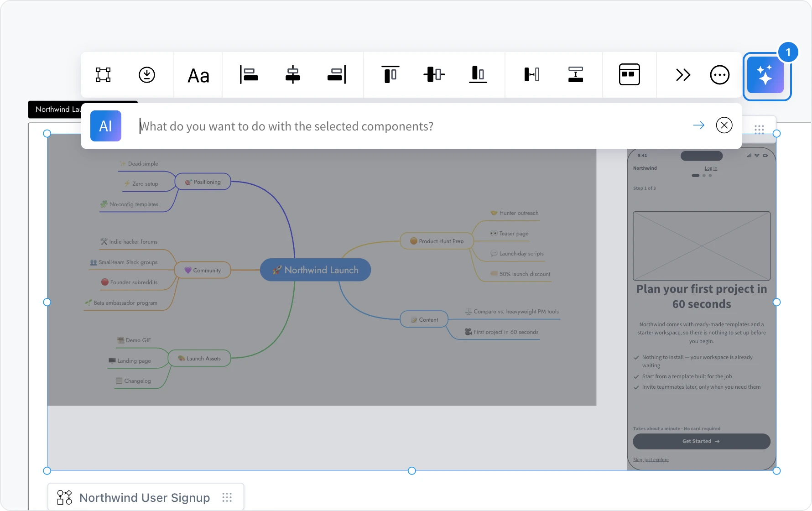Click the Northwind Launch frame label

click(56, 109)
